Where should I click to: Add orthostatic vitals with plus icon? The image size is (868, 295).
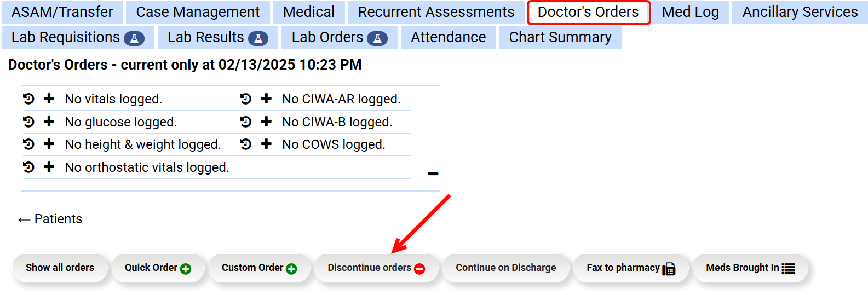pos(49,167)
